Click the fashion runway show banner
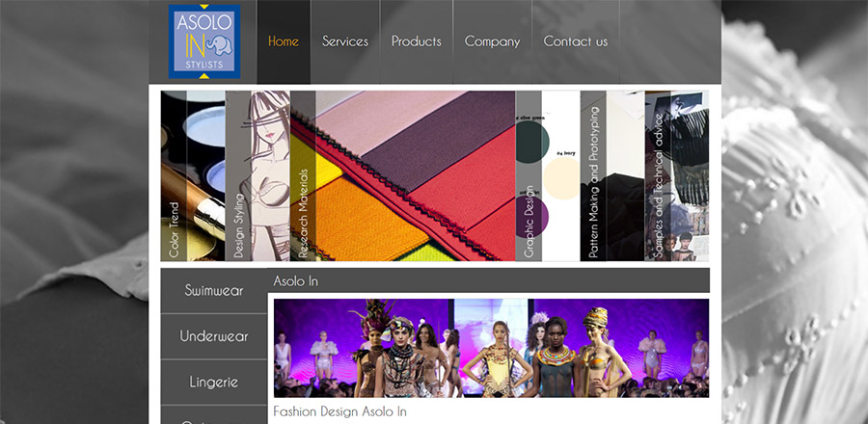Viewport: 868px width, 424px height. point(491,348)
